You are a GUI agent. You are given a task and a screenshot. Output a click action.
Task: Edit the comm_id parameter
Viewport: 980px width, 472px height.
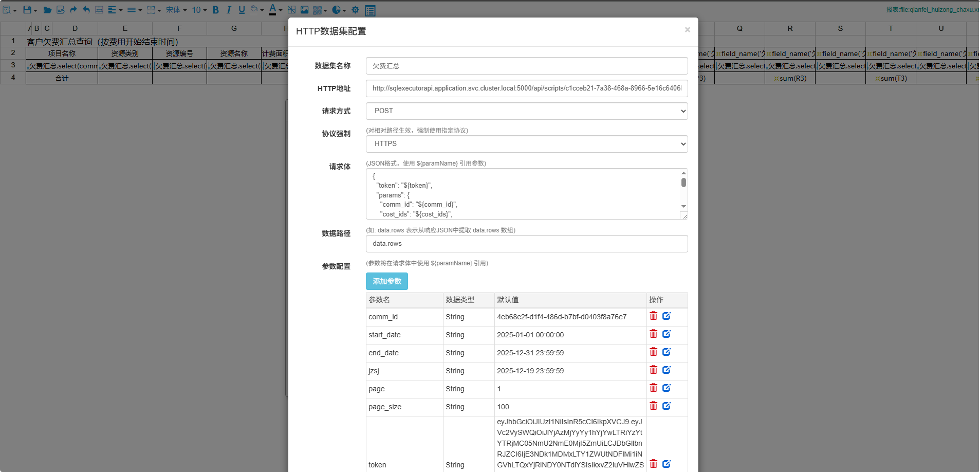(667, 316)
